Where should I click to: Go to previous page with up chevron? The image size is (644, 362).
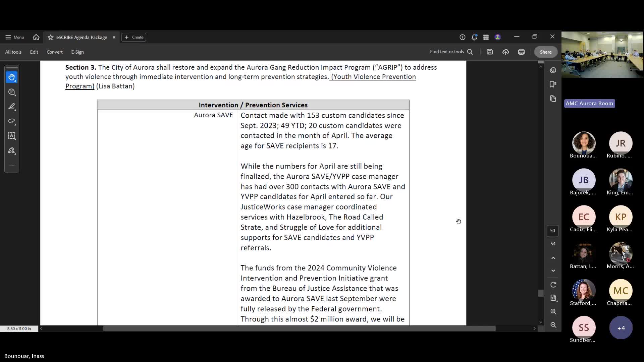pyautogui.click(x=553, y=258)
